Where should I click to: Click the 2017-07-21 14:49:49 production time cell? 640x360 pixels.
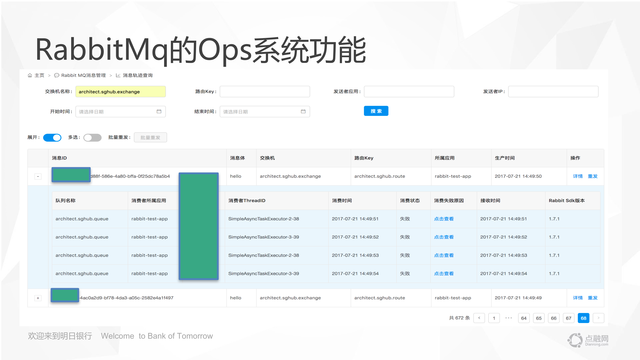point(518,298)
